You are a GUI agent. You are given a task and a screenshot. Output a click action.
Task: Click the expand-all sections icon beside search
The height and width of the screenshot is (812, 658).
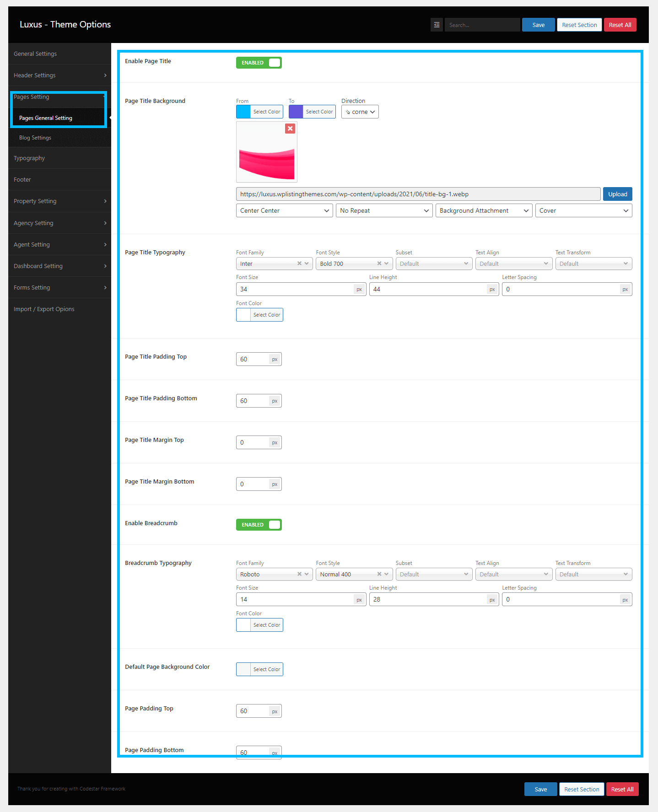point(437,25)
